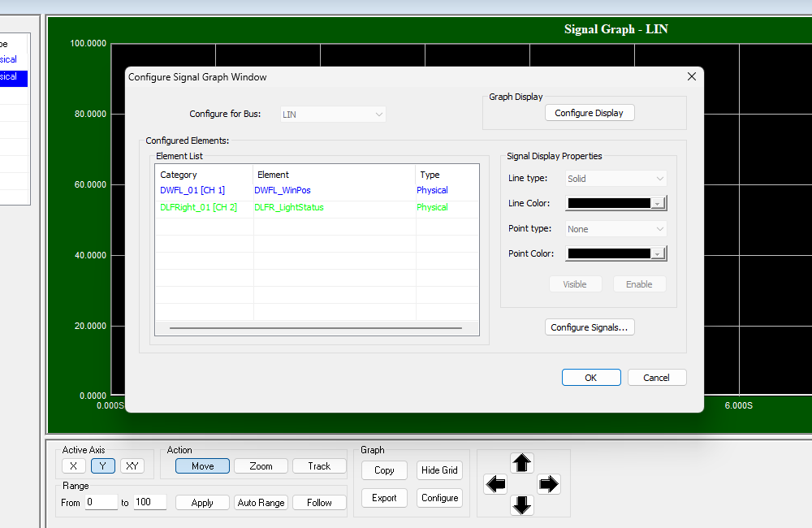Confirm the dialog with OK
Screen dimensions: 812x528
click(x=591, y=377)
